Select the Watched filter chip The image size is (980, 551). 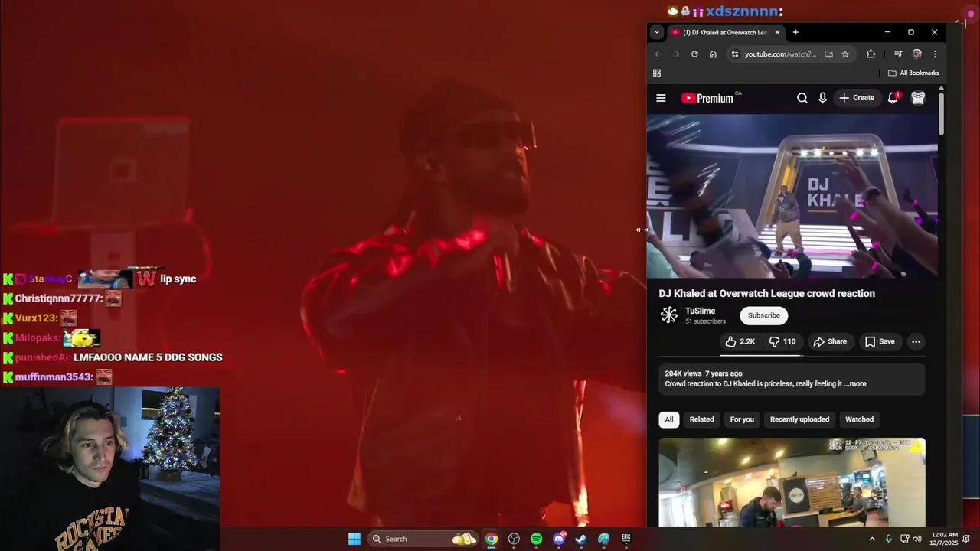coord(859,419)
